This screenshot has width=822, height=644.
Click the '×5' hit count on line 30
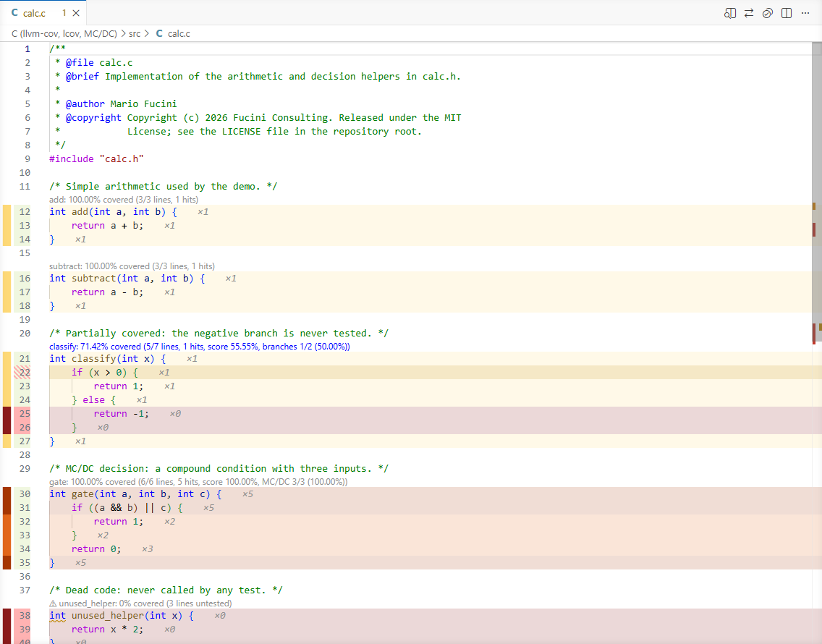[x=247, y=494]
